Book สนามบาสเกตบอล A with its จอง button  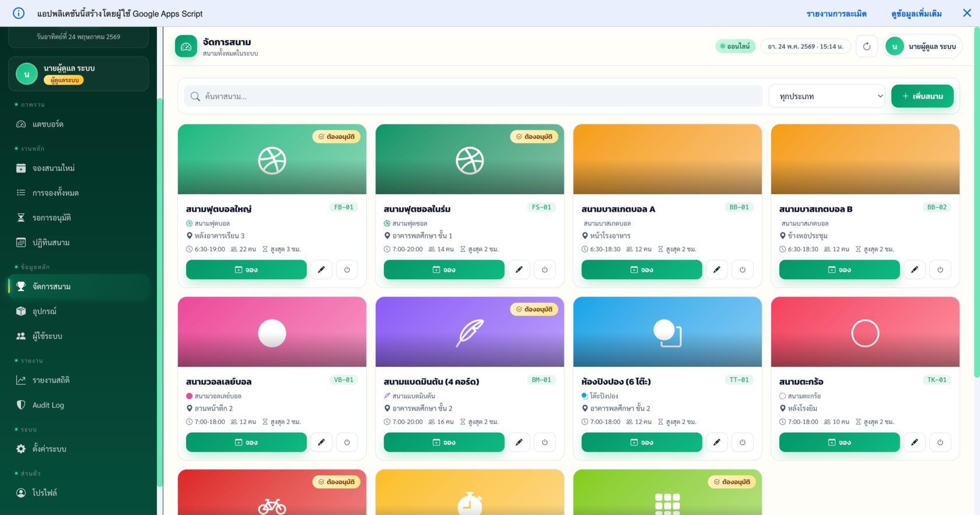pyautogui.click(x=642, y=269)
